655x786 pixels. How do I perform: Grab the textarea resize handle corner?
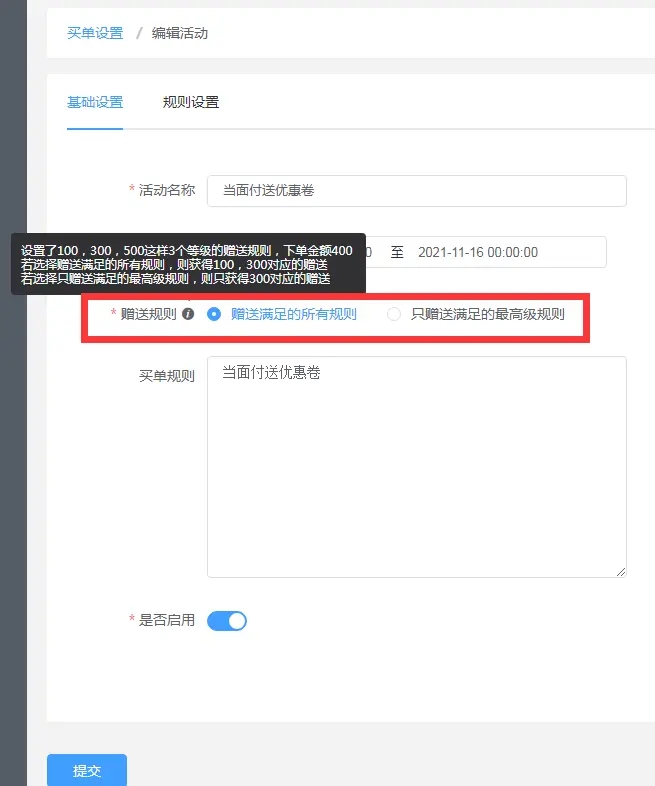coord(621,572)
